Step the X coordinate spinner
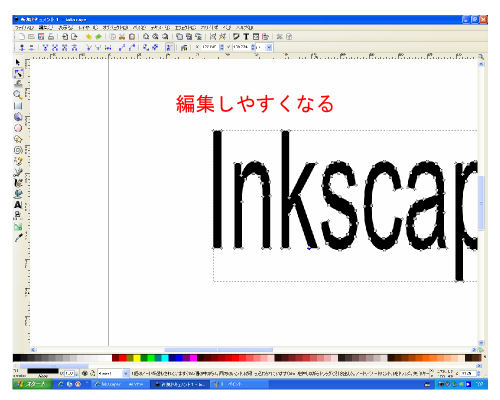The height and width of the screenshot is (400, 500). coord(222,47)
